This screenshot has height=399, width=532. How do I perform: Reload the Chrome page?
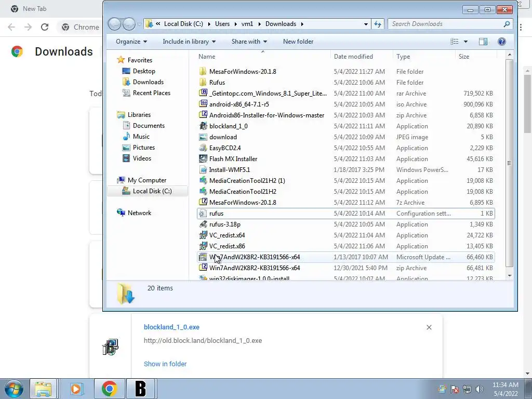[x=45, y=27]
